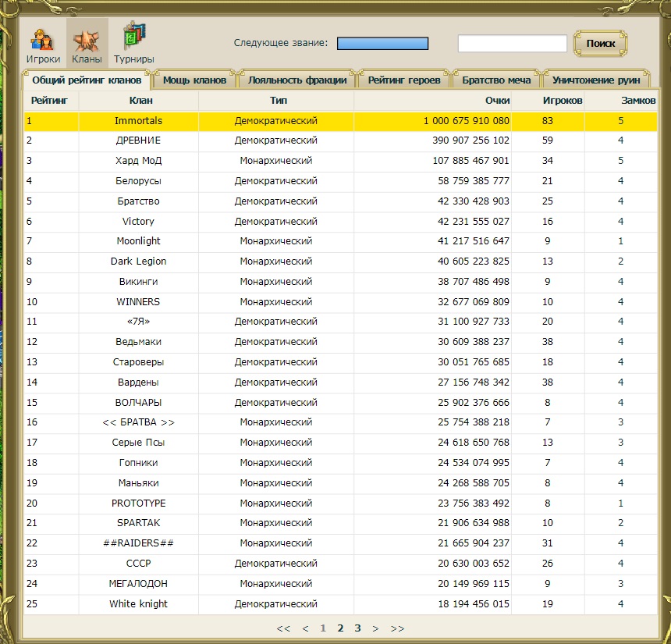
Task: Click points value 18 194 456 015
Action: [474, 603]
